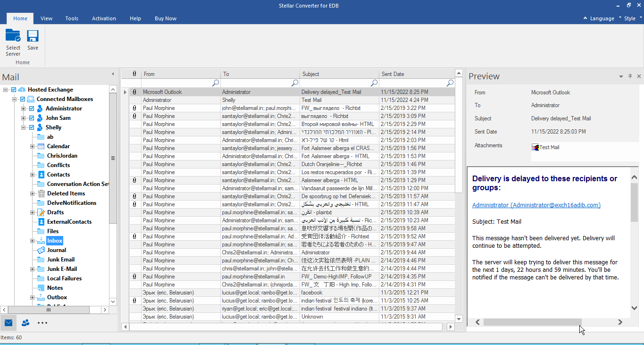Click the Sent Date filter field
This screenshot has height=345, width=644.
tap(417, 83)
